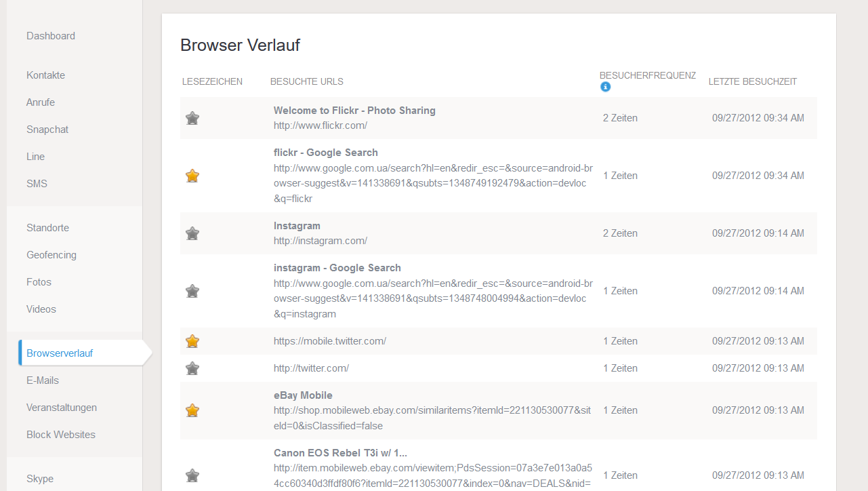This screenshot has width=868, height=491.
Task: Open the Snapchat menu item
Action: [x=47, y=130]
